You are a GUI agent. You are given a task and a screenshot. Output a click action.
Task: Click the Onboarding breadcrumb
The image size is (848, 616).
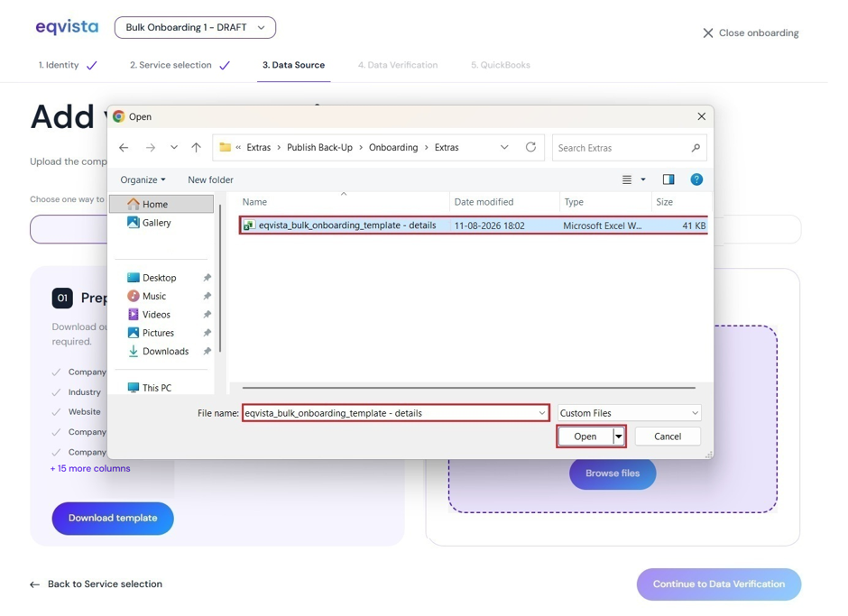(393, 147)
